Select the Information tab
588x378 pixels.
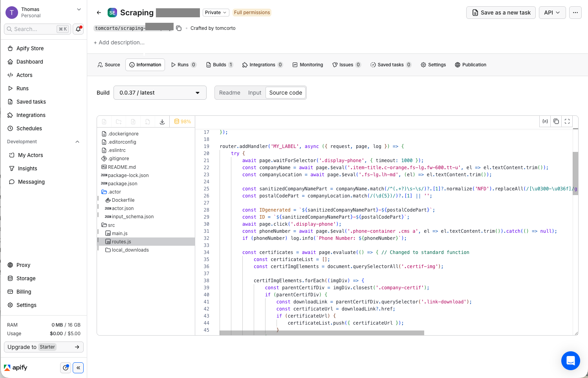coord(145,65)
